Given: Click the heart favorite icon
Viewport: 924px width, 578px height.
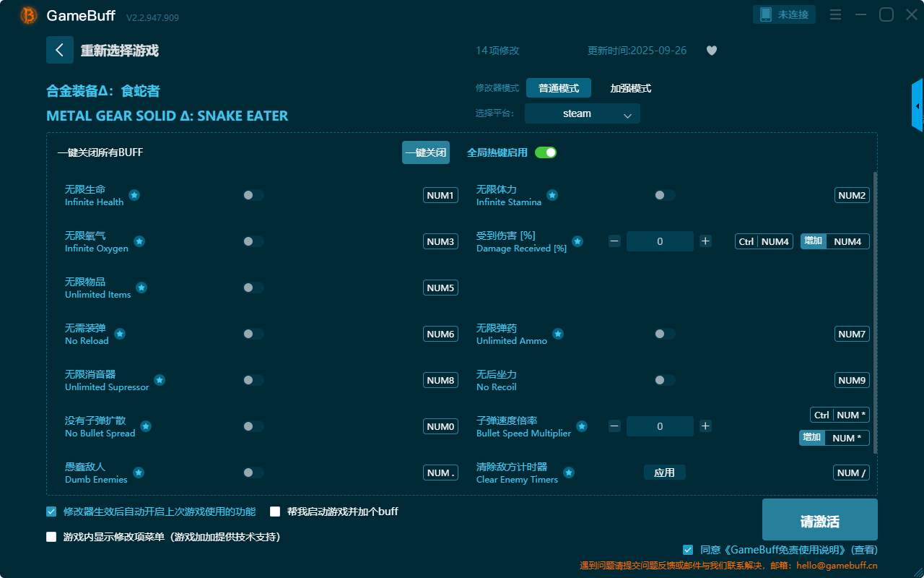Looking at the screenshot, I should click(712, 51).
